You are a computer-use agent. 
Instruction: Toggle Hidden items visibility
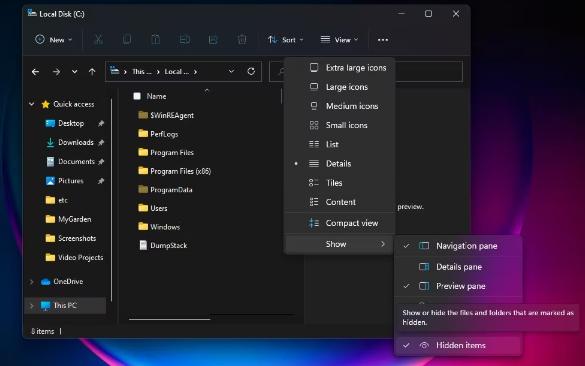pyautogui.click(x=458, y=345)
